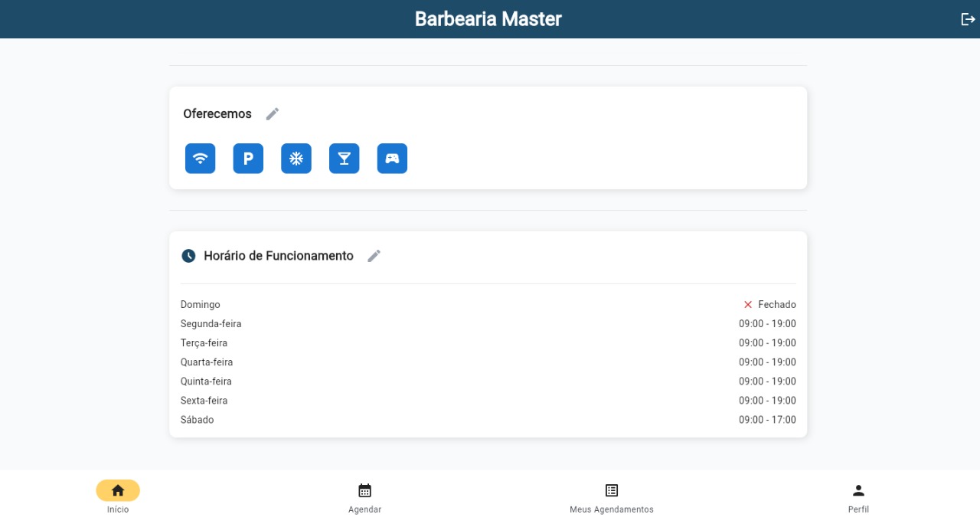Select the Segunda-feira row
This screenshot has height=524, width=980.
211,324
